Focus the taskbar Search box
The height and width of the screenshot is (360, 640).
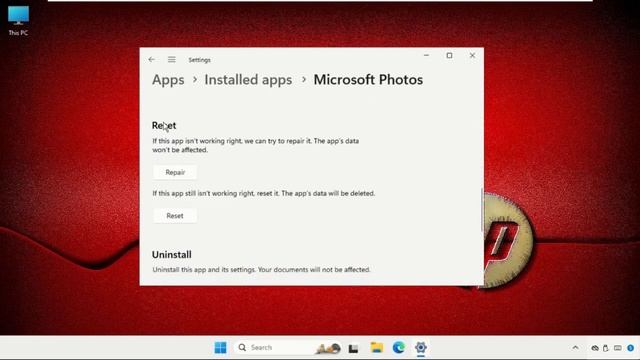(x=288, y=348)
